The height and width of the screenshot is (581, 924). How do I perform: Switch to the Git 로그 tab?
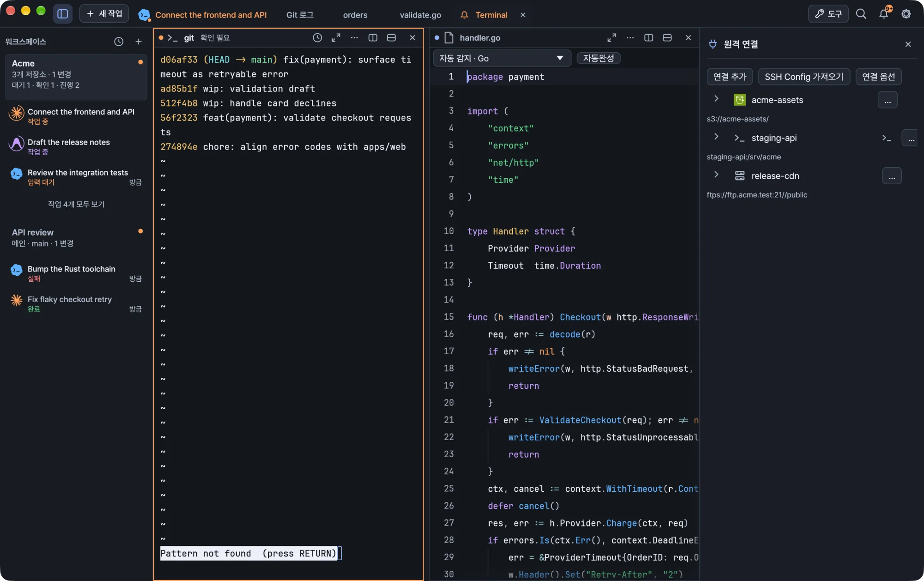[x=300, y=15]
